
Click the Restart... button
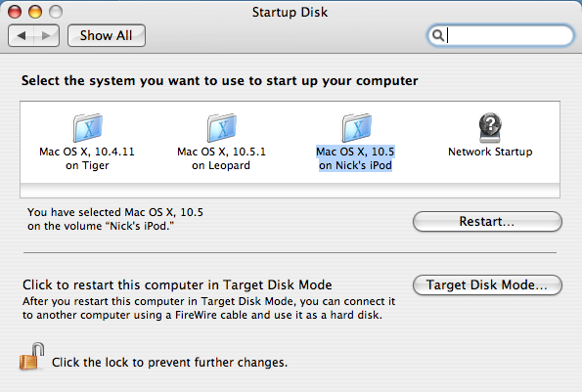pyautogui.click(x=487, y=221)
